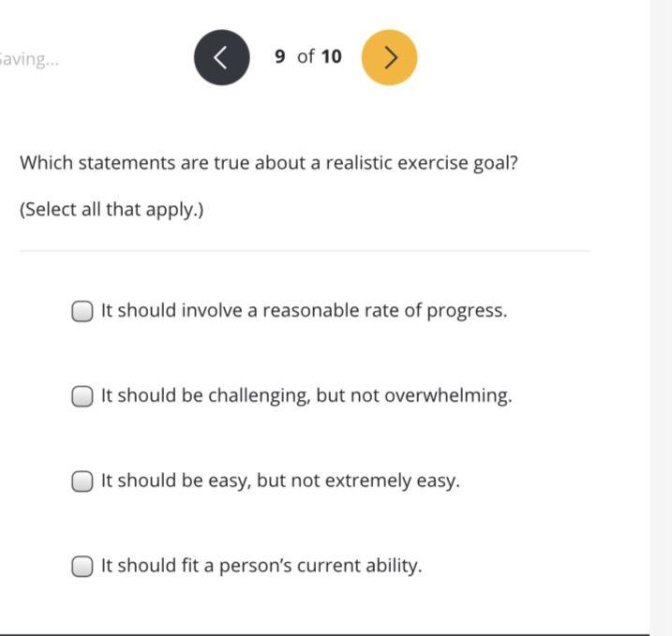672x636 pixels.
Task: Click the total question count "10"
Action: click(331, 57)
